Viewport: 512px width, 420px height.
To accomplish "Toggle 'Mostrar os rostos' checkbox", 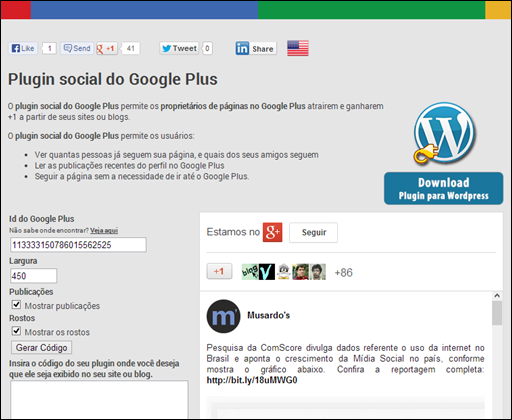I will click(x=16, y=331).
